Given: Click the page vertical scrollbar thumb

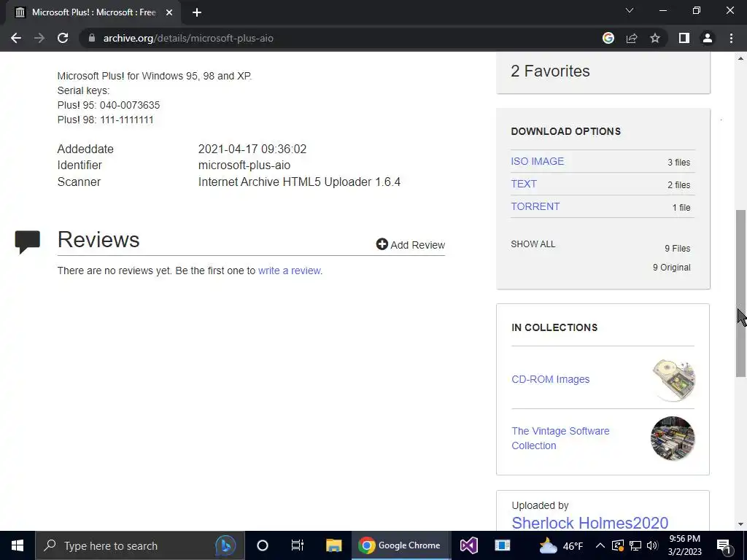Looking at the screenshot, I should (x=741, y=293).
